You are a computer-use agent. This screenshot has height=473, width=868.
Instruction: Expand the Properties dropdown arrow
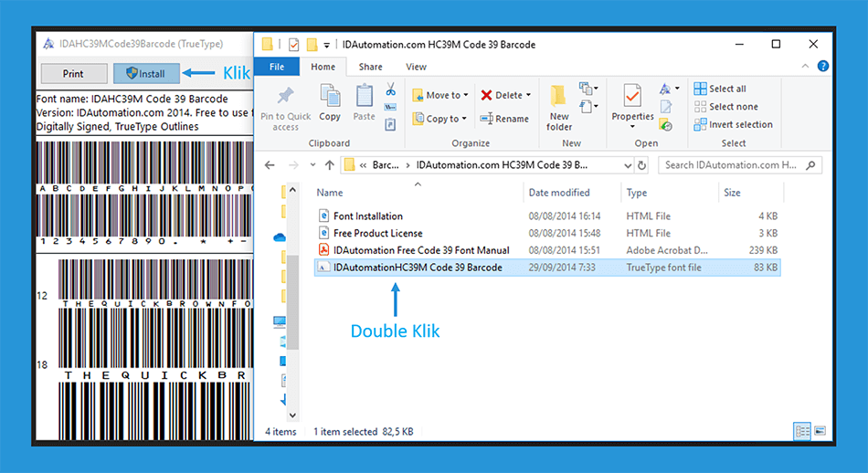click(632, 127)
